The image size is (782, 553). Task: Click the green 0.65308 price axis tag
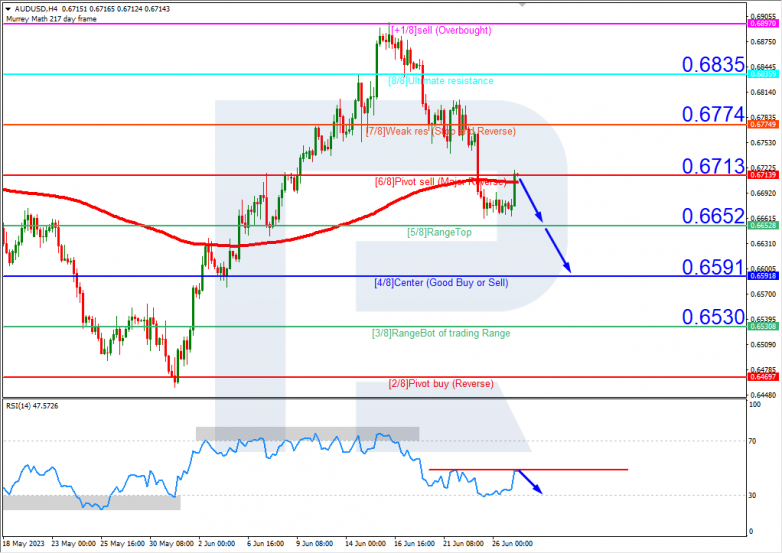[x=763, y=326]
